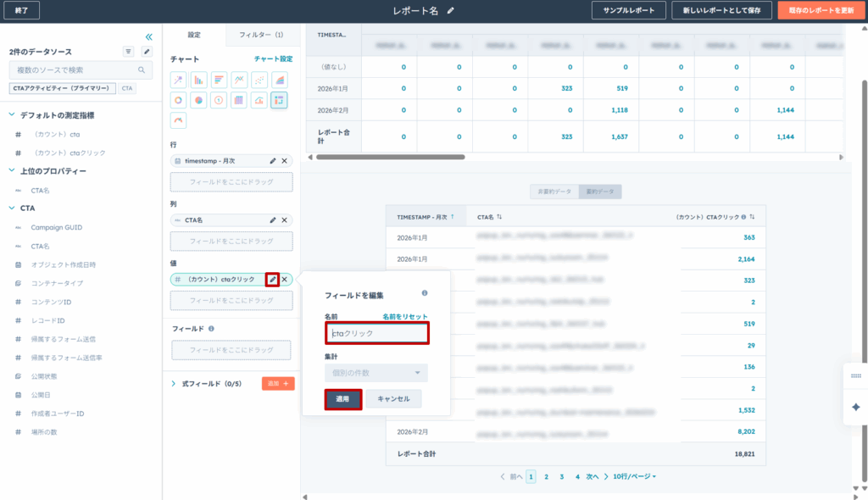The height and width of the screenshot is (500, 868).
Task: Go to page 2 of the table
Action: pyautogui.click(x=546, y=477)
